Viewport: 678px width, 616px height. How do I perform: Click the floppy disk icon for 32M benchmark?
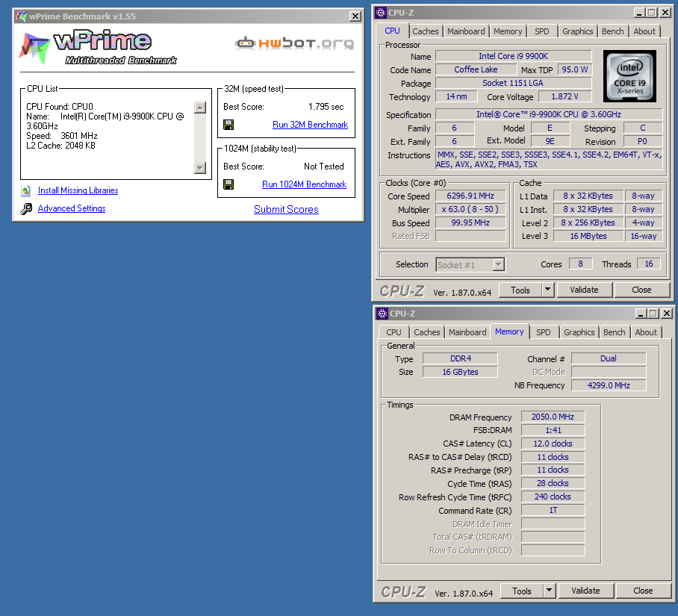pyautogui.click(x=228, y=125)
